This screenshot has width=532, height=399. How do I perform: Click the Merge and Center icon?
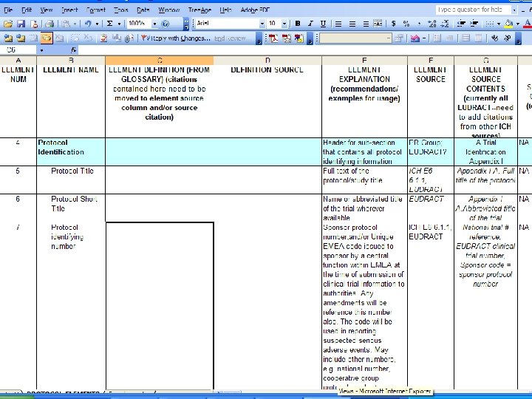pyautogui.click(x=378, y=24)
